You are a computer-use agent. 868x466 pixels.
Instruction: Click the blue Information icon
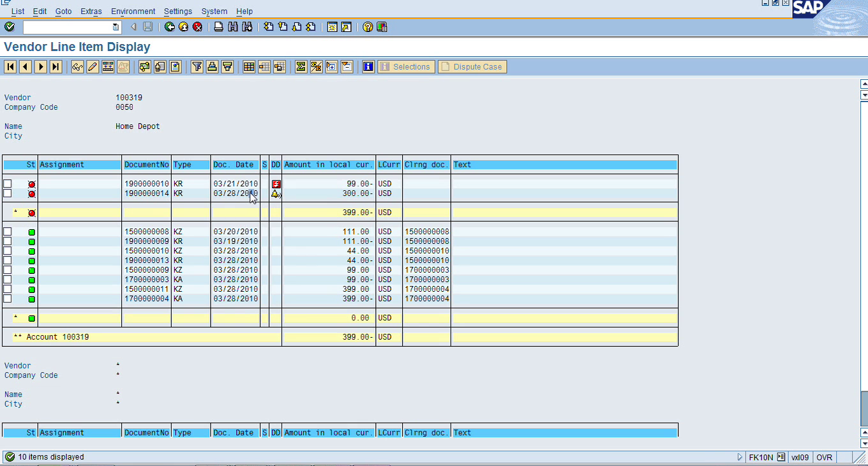pos(368,66)
